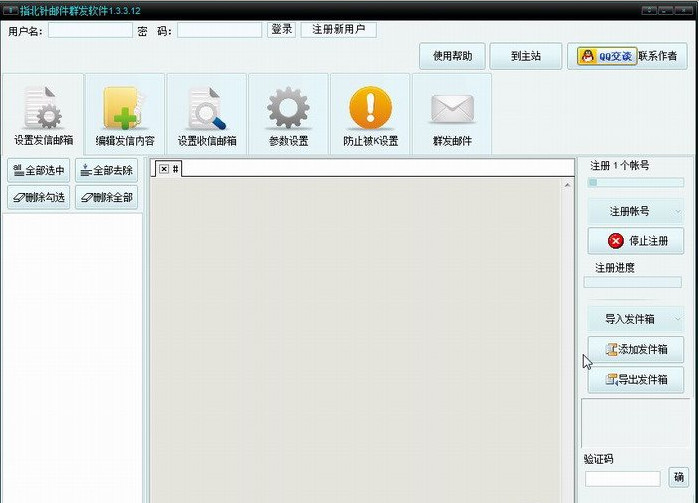
Task: Click 添加发件箱 add sender mailbox button
Action: [636, 349]
